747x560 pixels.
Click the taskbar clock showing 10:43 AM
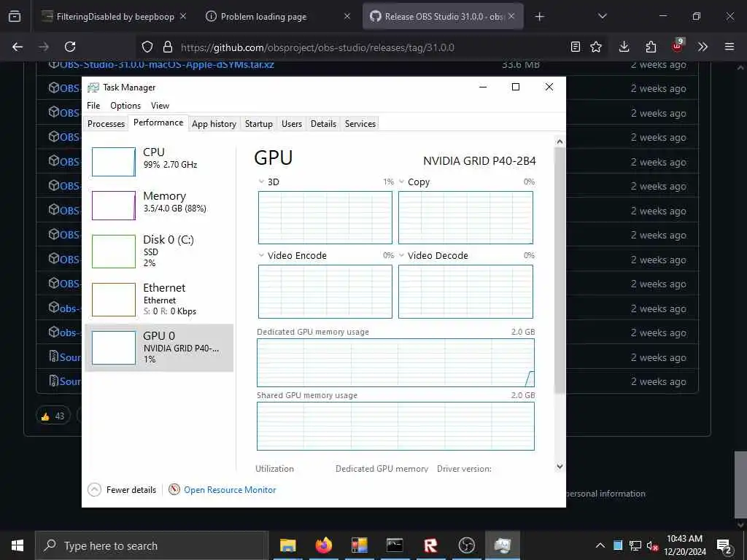coord(684,545)
